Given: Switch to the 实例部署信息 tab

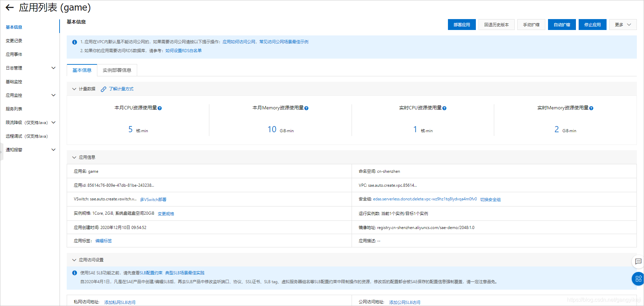Looking at the screenshot, I should pyautogui.click(x=117, y=70).
